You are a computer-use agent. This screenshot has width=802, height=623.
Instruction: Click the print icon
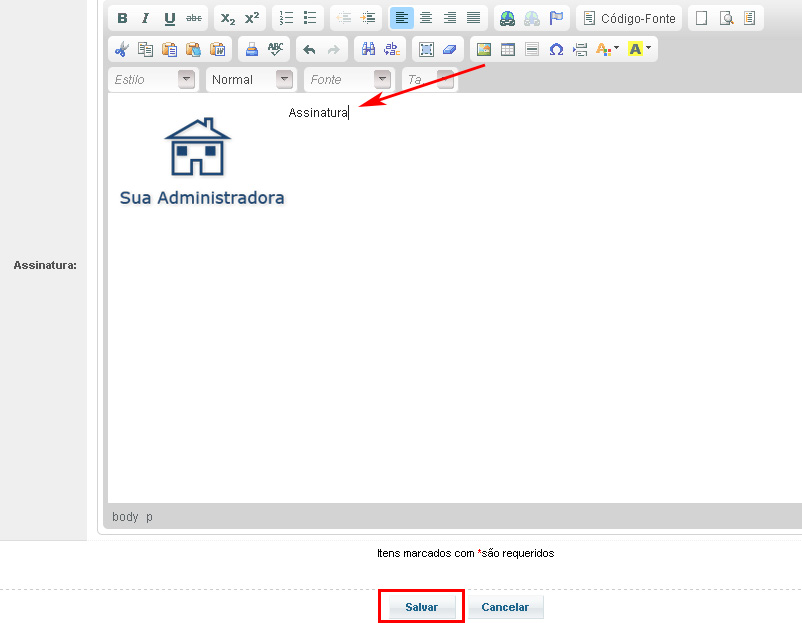(x=252, y=49)
